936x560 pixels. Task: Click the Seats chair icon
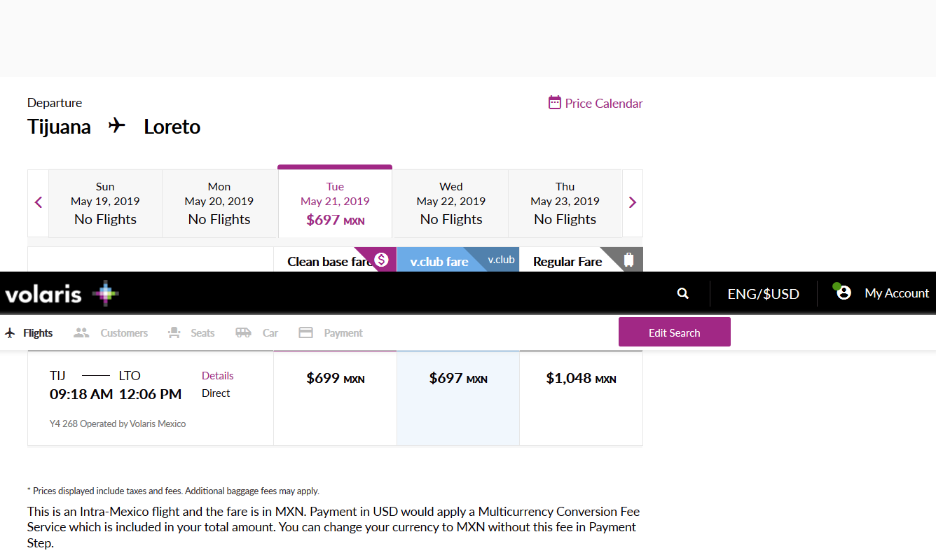[x=174, y=333]
